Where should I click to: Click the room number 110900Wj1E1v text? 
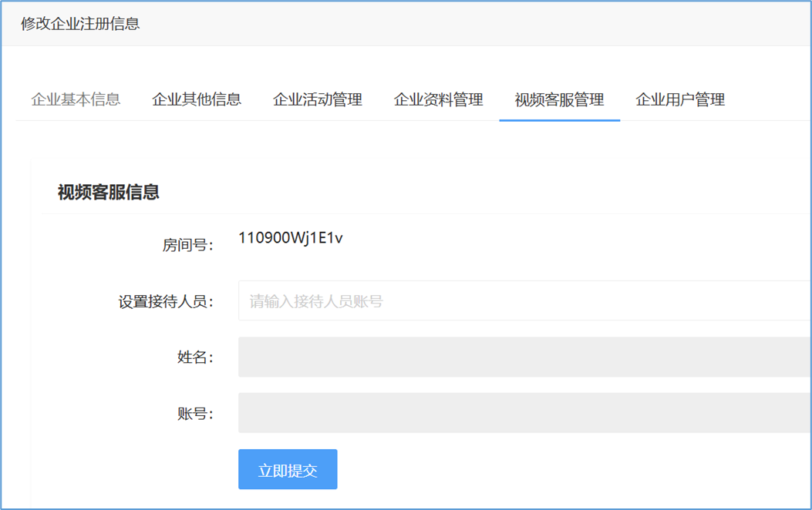pyautogui.click(x=291, y=238)
